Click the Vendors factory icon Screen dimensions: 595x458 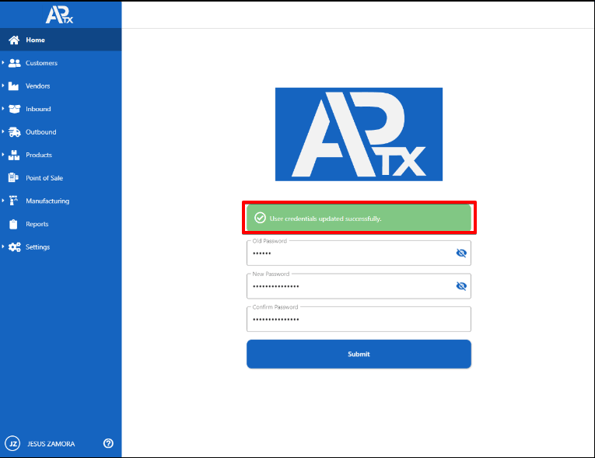13,86
